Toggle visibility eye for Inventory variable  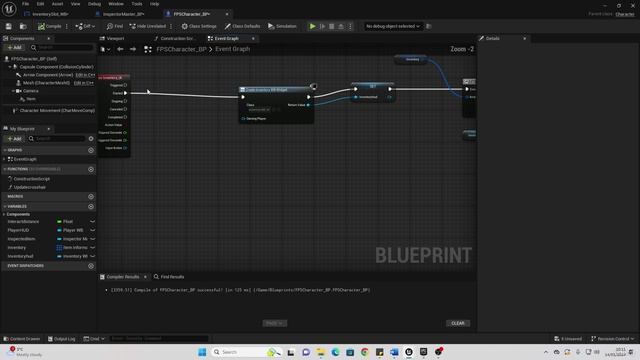coord(93,247)
